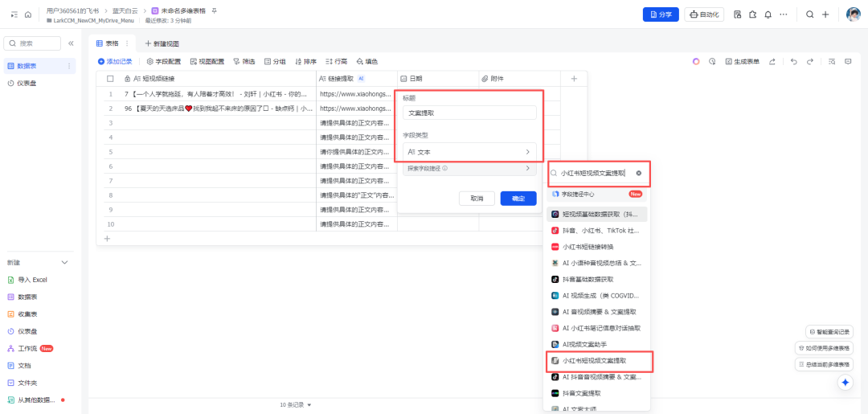
Task: Tick the select-all checkbox in header row
Action: tap(110, 79)
